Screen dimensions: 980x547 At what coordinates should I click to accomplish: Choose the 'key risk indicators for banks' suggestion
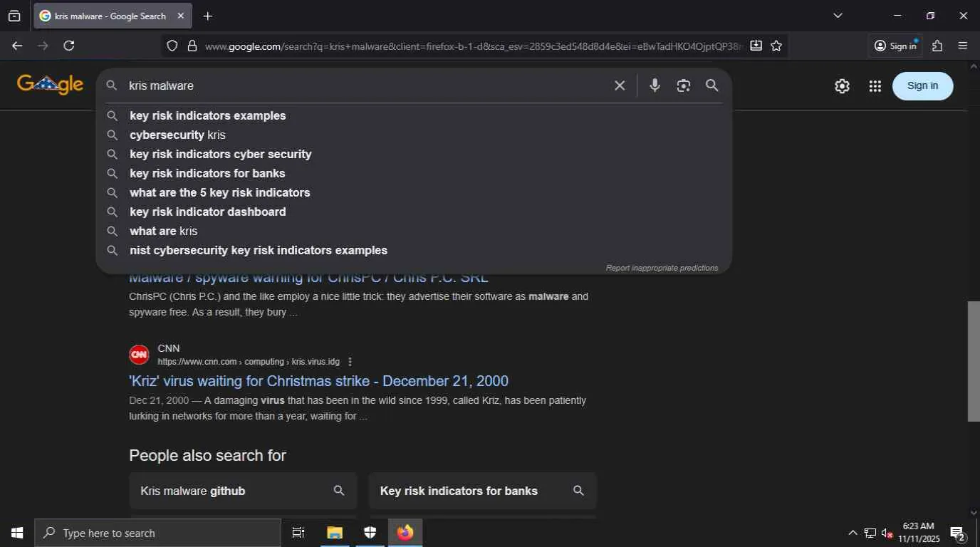click(x=413, y=173)
